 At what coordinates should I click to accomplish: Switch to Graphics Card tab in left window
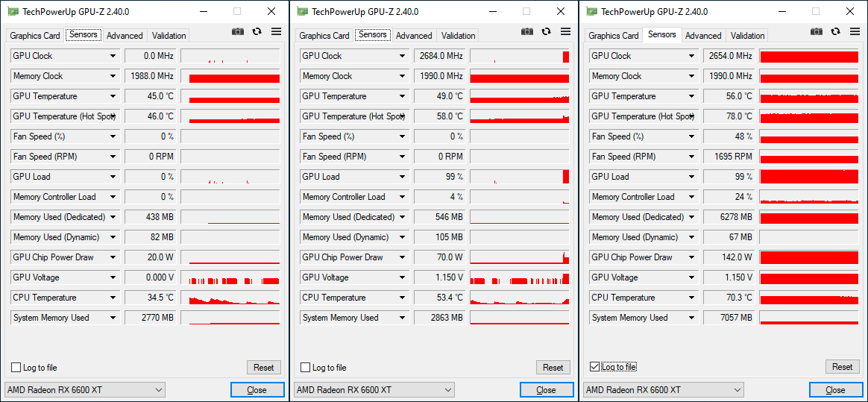tap(35, 36)
